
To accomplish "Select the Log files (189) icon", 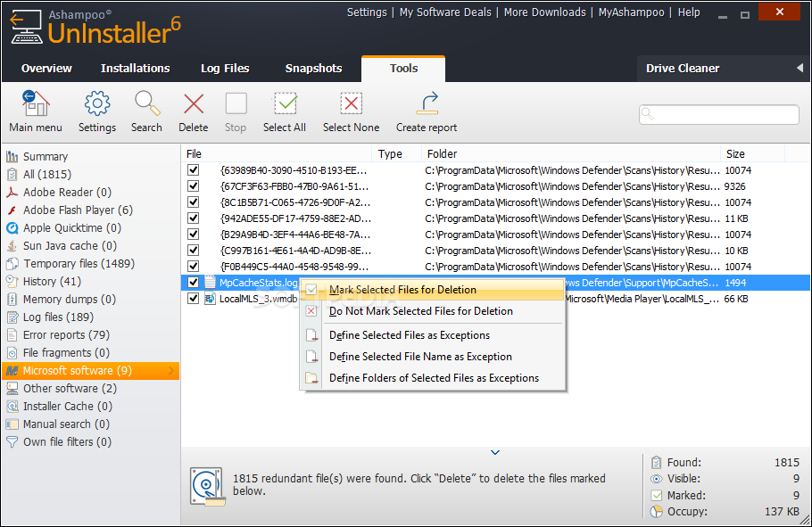I will [12, 317].
